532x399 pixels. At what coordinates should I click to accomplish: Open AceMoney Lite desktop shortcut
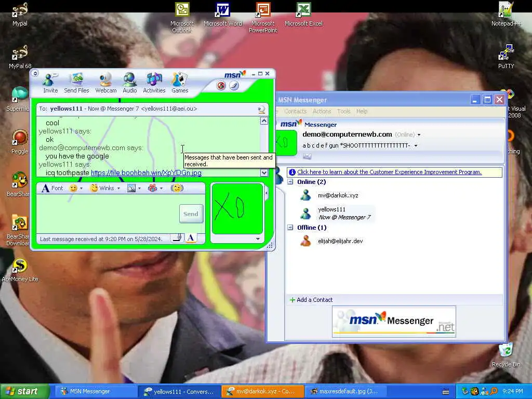point(20,270)
